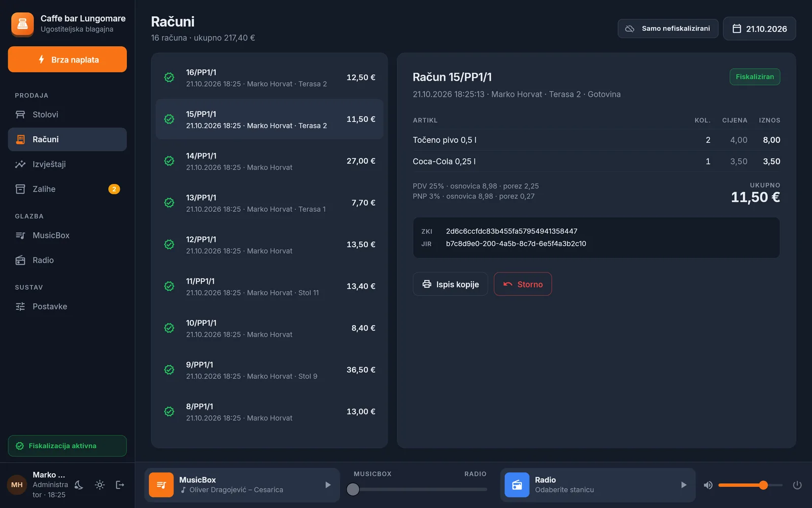Click the fiscalized check icon on receipt 8/PP1/1
The width and height of the screenshot is (812, 508).
pos(170,411)
